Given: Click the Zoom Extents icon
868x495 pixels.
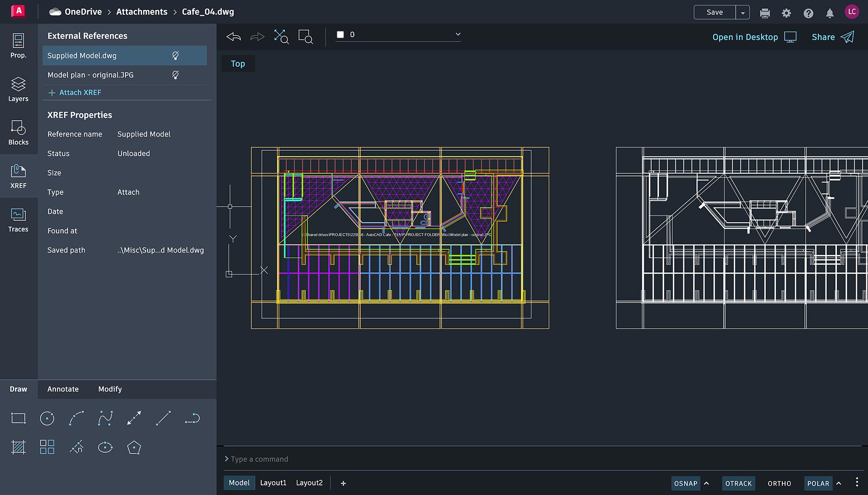Looking at the screenshot, I should (x=281, y=37).
